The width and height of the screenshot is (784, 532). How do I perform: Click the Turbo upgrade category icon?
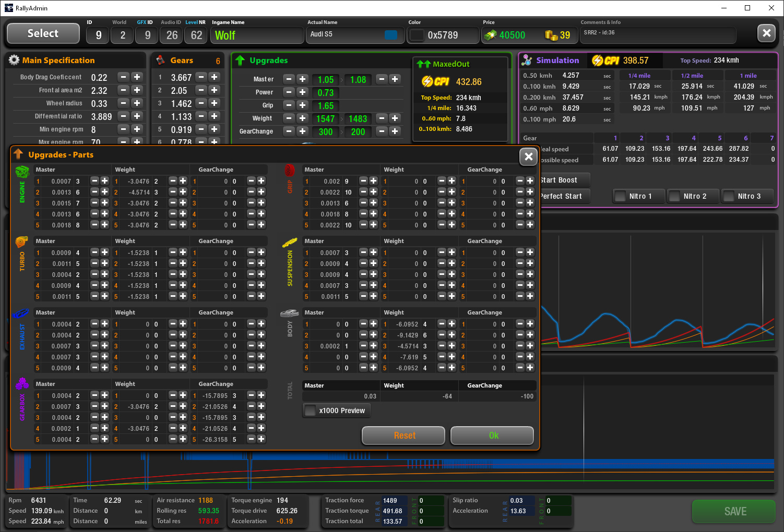click(x=22, y=243)
